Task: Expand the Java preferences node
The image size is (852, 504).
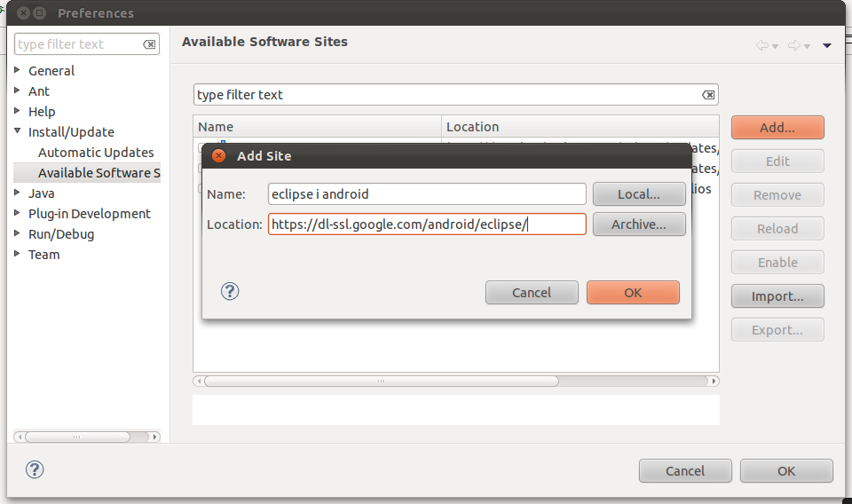Action: point(18,193)
